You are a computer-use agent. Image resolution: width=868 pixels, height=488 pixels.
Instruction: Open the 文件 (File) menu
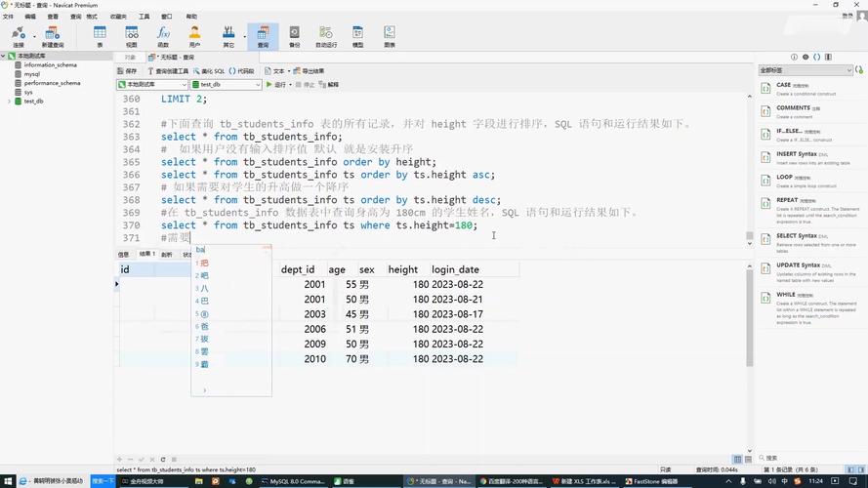(x=8, y=17)
